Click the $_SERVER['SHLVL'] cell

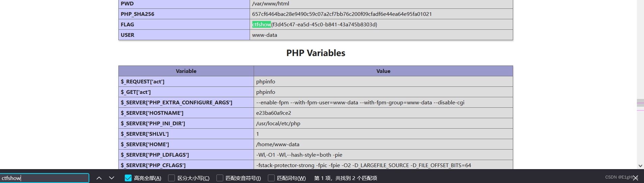click(186, 134)
